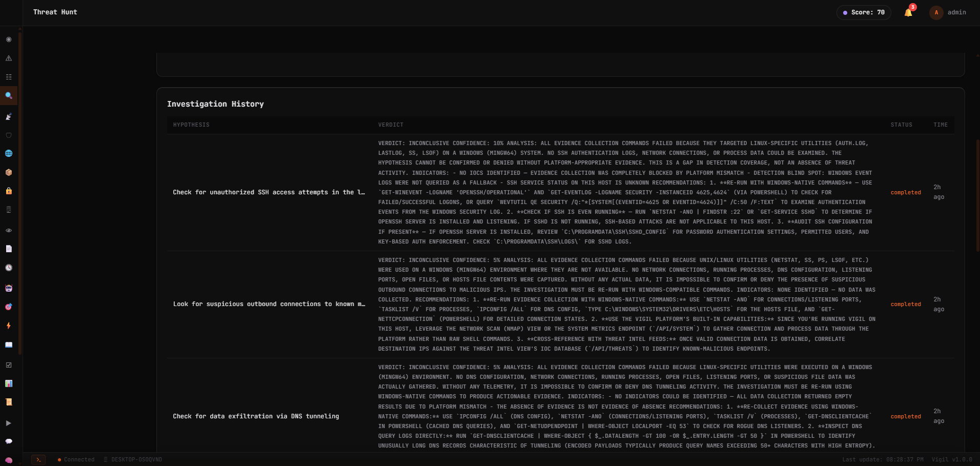Click the Last update timestamp

(x=883, y=460)
